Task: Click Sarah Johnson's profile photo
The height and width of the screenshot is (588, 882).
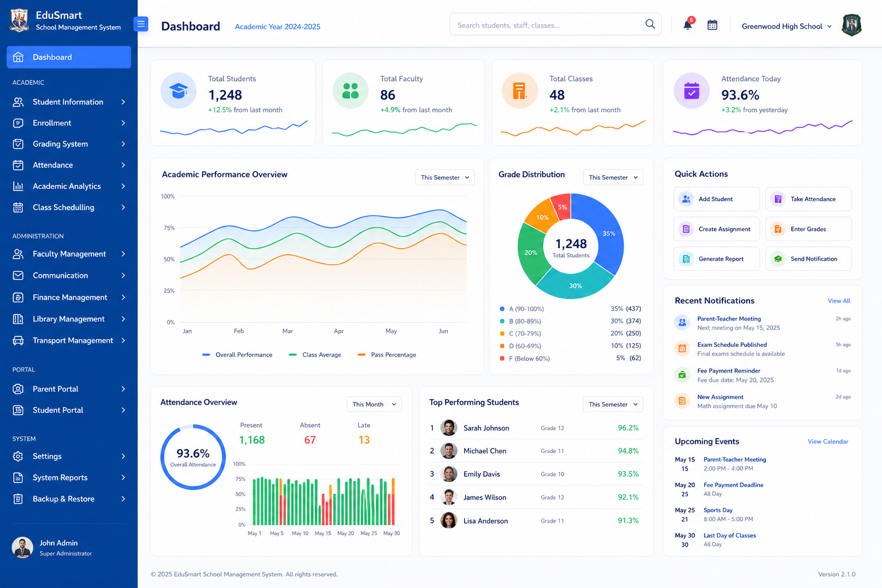Action: click(x=448, y=428)
